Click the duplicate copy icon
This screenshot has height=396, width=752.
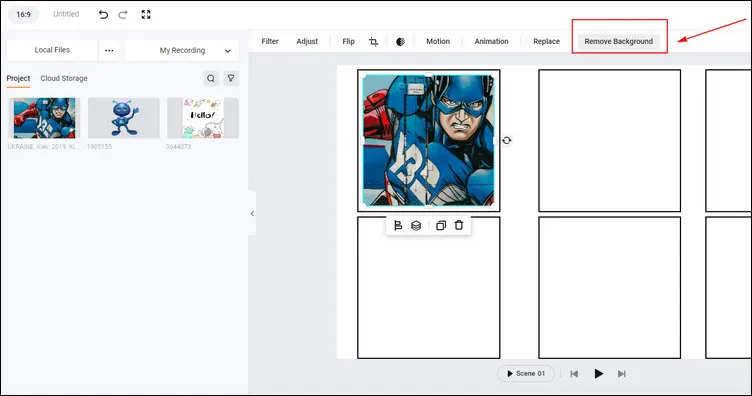tap(441, 225)
